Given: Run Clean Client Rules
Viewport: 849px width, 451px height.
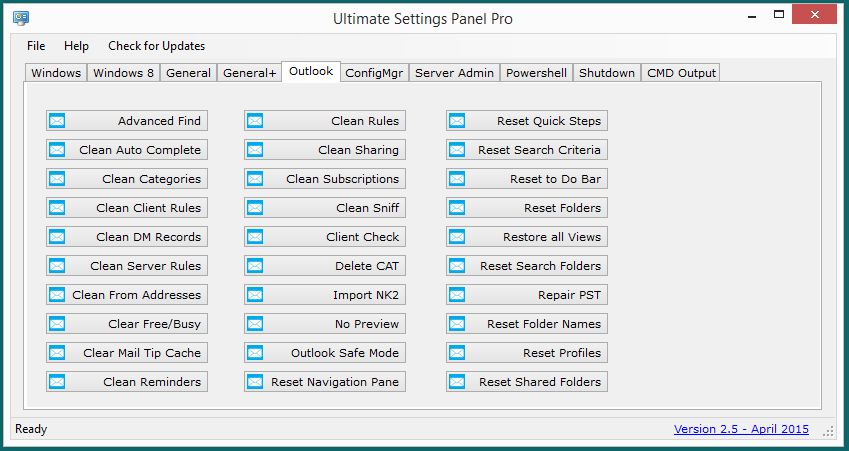Looking at the screenshot, I should tap(127, 208).
